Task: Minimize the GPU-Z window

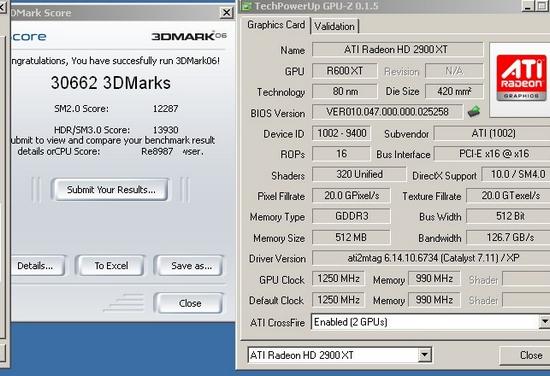Action: click(528, 6)
